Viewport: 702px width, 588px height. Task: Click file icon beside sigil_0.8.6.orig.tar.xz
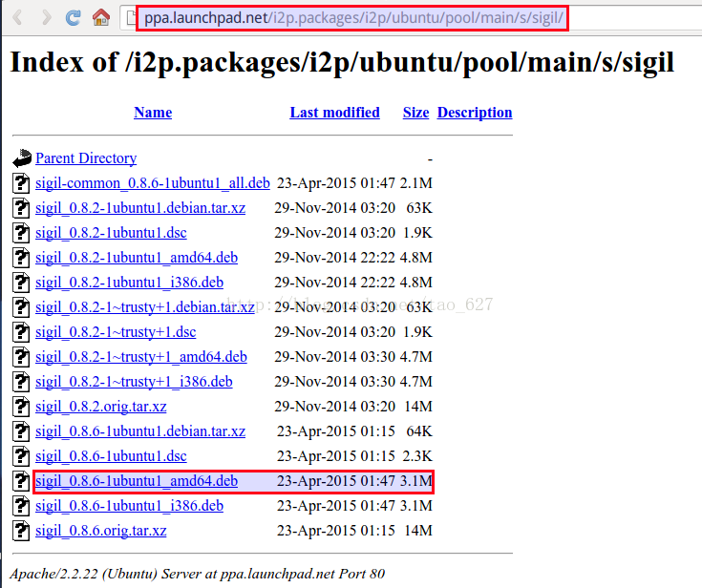click(21, 531)
